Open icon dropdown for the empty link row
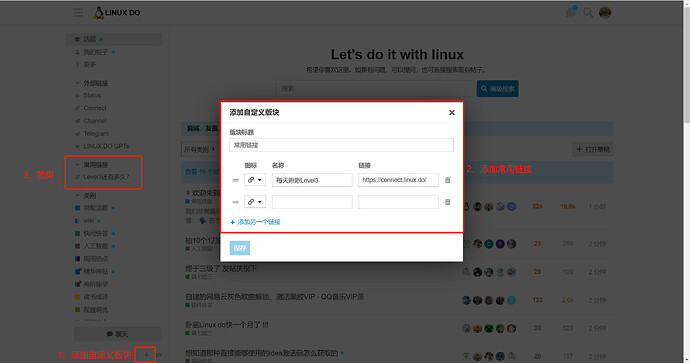 pos(255,202)
